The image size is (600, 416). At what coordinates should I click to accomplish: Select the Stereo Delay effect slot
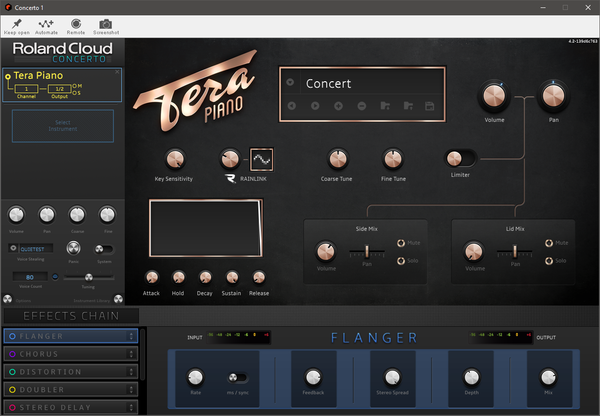71,407
